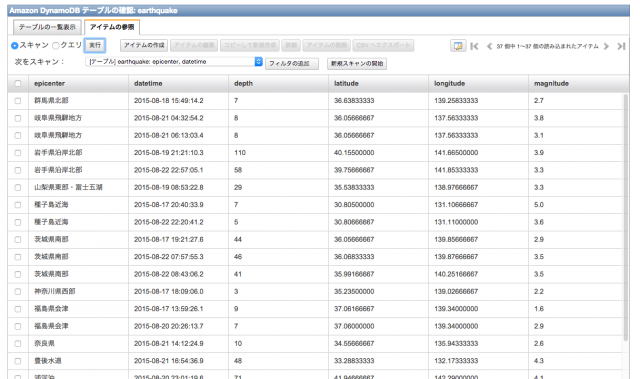Screen dimensions: 640x379
Task: Check the row dated 2015-08-21 06:13:03.4
Action: tap(18, 135)
